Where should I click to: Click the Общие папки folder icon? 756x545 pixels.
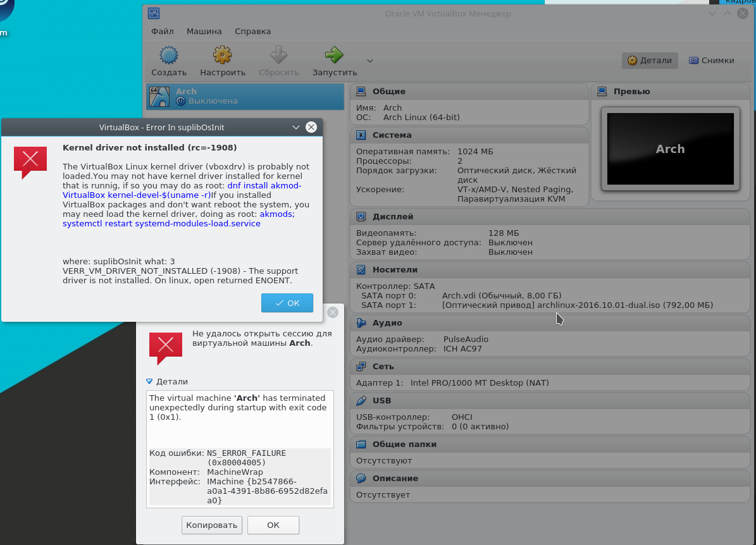pyautogui.click(x=361, y=444)
